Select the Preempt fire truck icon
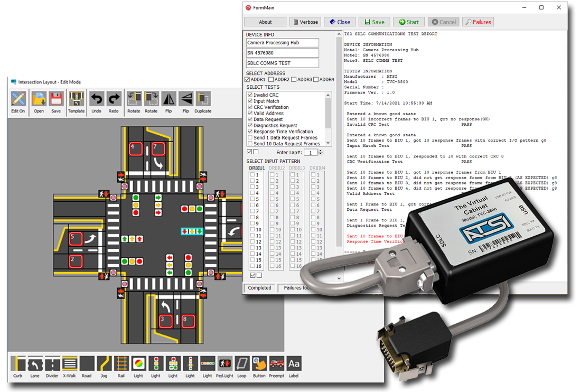 click(276, 364)
